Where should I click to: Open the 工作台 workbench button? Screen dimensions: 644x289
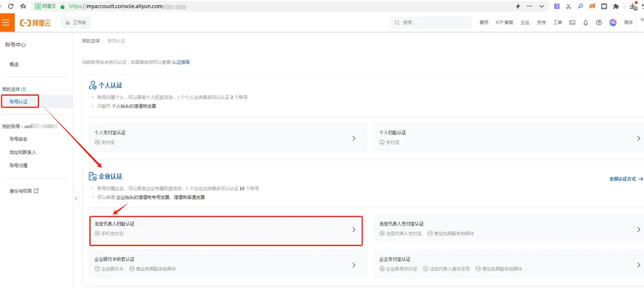click(76, 23)
